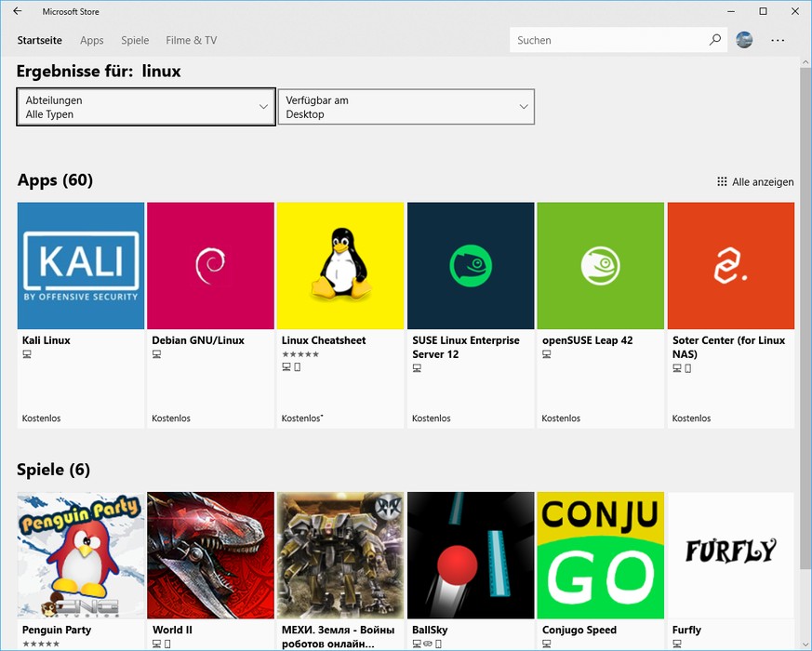This screenshot has height=651, width=812.
Task: Click the BallSky title text
Action: click(x=430, y=630)
